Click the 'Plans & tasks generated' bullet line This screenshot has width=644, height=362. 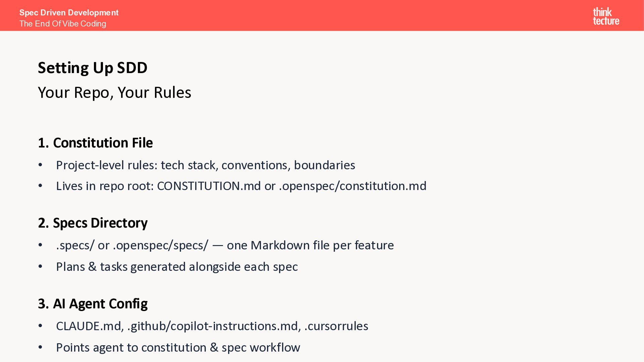coord(177,267)
